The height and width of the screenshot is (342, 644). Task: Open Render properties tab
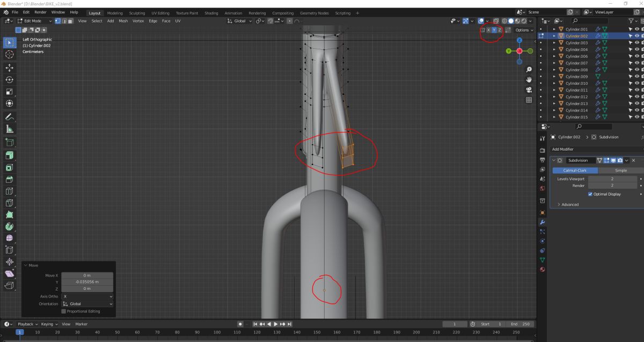coord(542,150)
